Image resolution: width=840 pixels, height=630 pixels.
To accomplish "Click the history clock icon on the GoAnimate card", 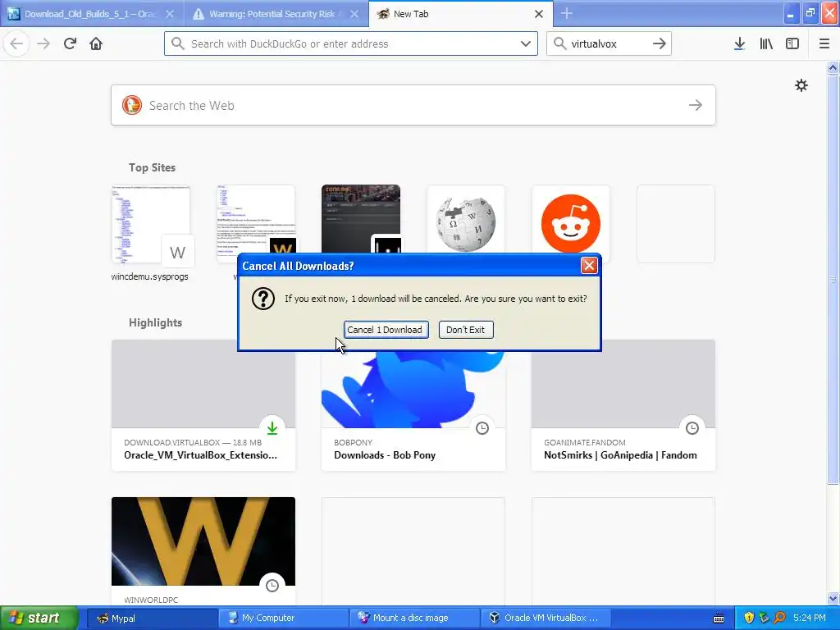I will point(692,428).
